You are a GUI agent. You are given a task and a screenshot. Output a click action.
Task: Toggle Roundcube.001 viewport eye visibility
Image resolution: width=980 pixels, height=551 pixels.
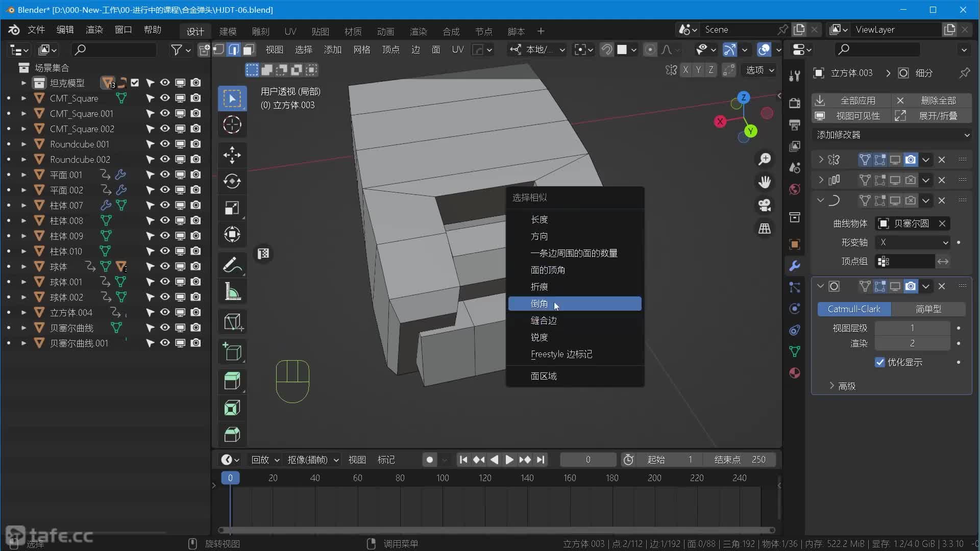165,144
